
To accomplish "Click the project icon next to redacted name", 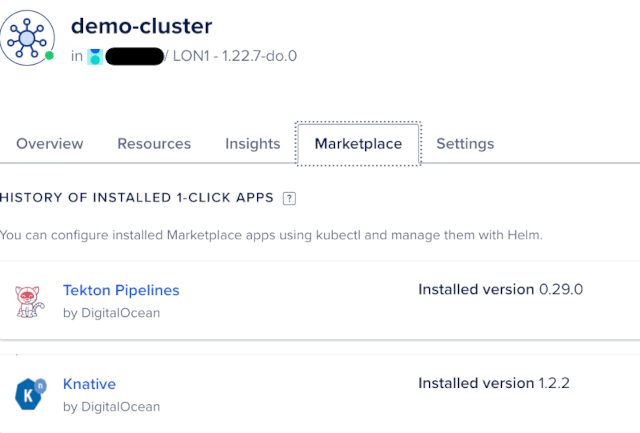I will point(95,56).
